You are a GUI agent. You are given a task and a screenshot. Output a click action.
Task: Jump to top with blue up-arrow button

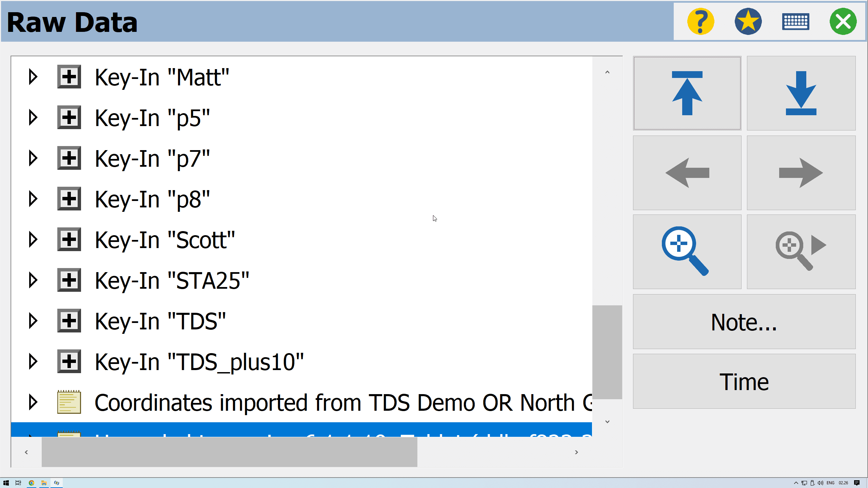687,93
